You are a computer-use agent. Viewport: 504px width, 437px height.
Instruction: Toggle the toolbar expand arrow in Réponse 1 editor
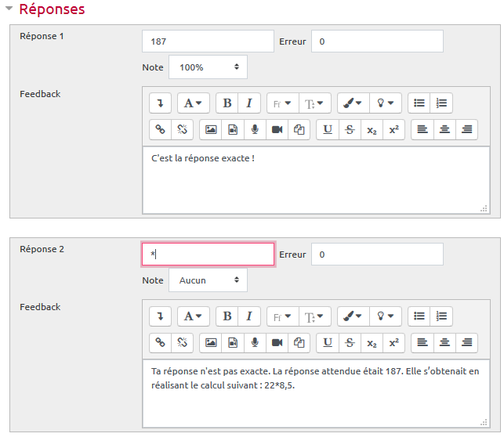(160, 103)
